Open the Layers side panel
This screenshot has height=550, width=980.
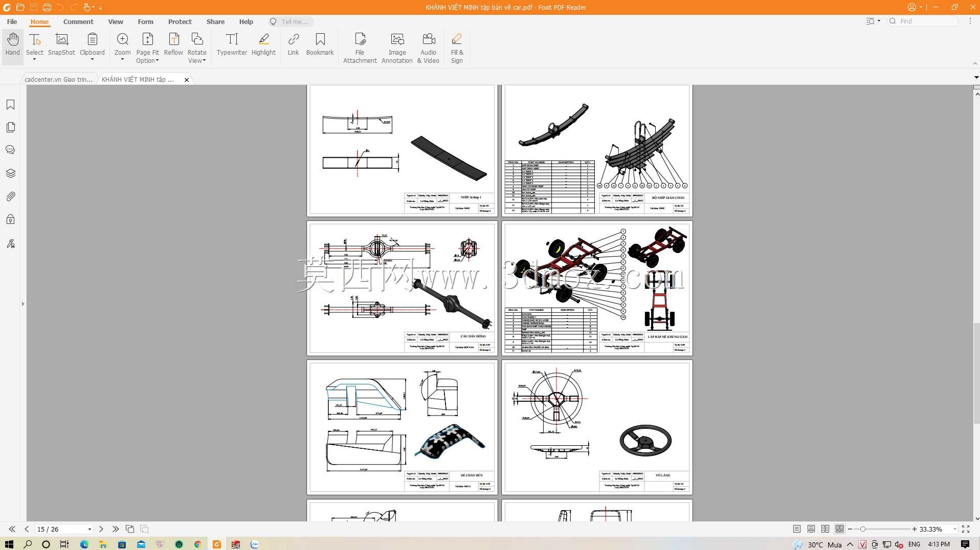tap(10, 173)
